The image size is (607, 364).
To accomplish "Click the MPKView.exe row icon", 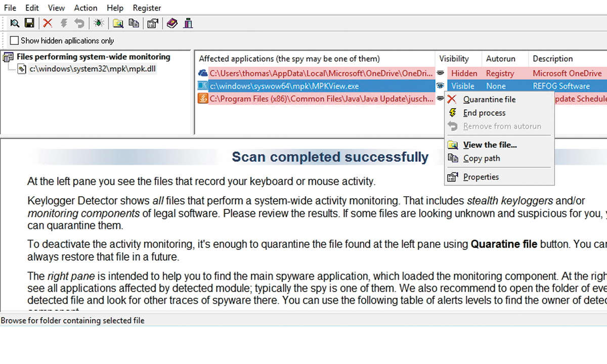I will tap(203, 86).
